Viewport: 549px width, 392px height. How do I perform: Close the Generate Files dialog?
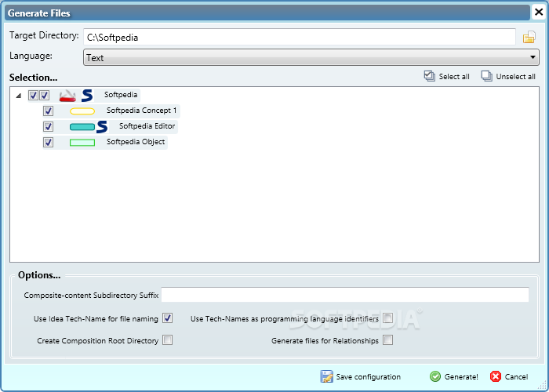pyautogui.click(x=539, y=13)
